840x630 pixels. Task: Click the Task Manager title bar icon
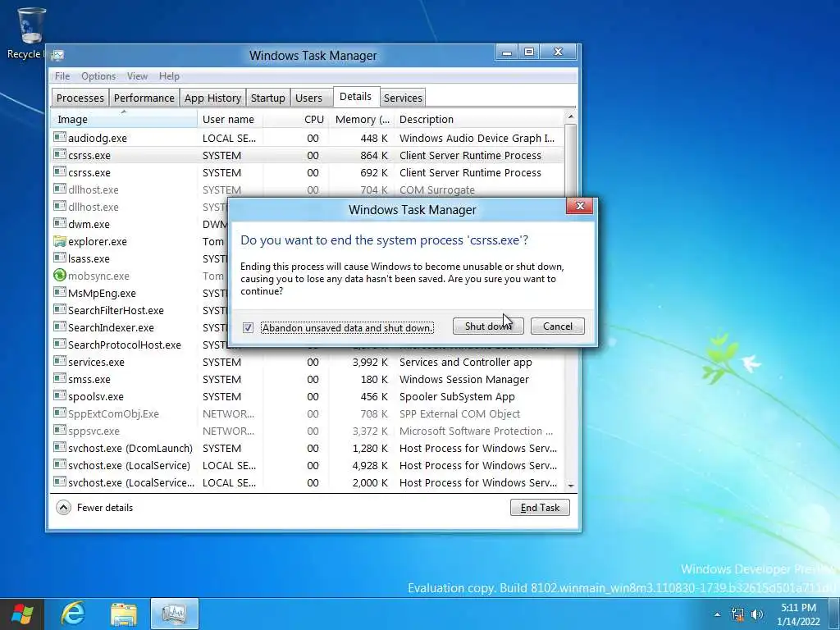[58, 55]
